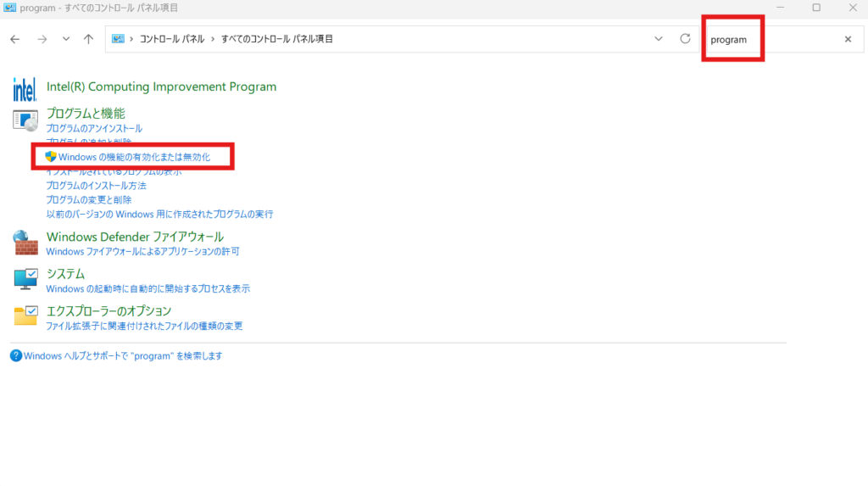Image resolution: width=868 pixels, height=486 pixels.
Task: Click the Programs and Features icon
Action: coord(25,120)
